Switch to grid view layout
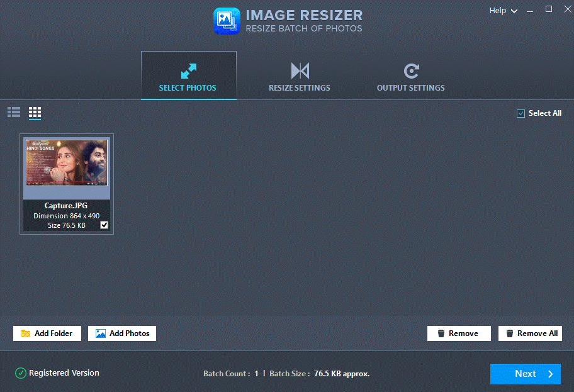574x392 pixels. pyautogui.click(x=35, y=113)
